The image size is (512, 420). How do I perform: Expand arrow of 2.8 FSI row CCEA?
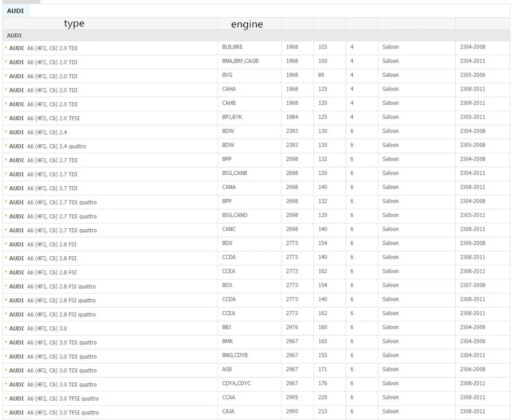[x=6, y=272]
